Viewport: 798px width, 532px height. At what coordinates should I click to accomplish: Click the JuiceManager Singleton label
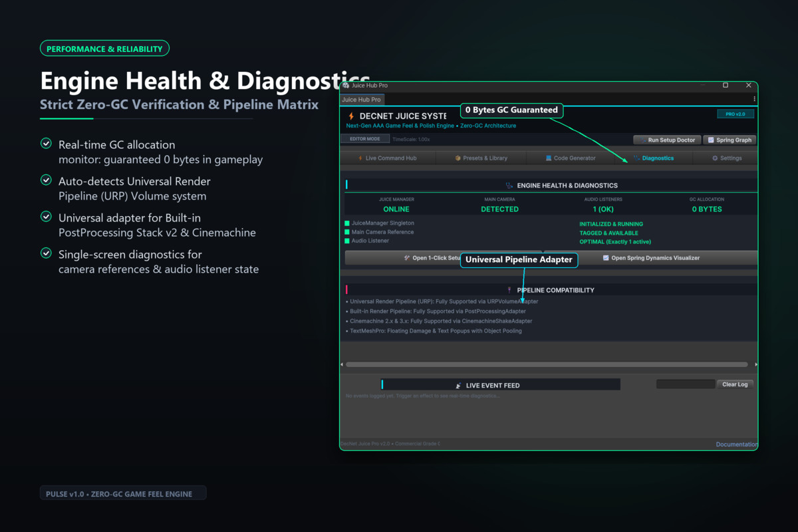[383, 223]
